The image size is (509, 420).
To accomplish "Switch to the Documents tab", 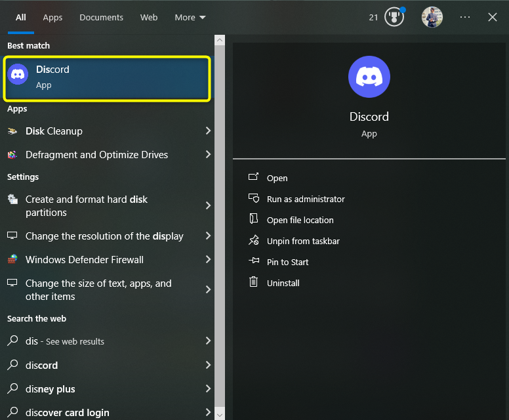I will [101, 17].
